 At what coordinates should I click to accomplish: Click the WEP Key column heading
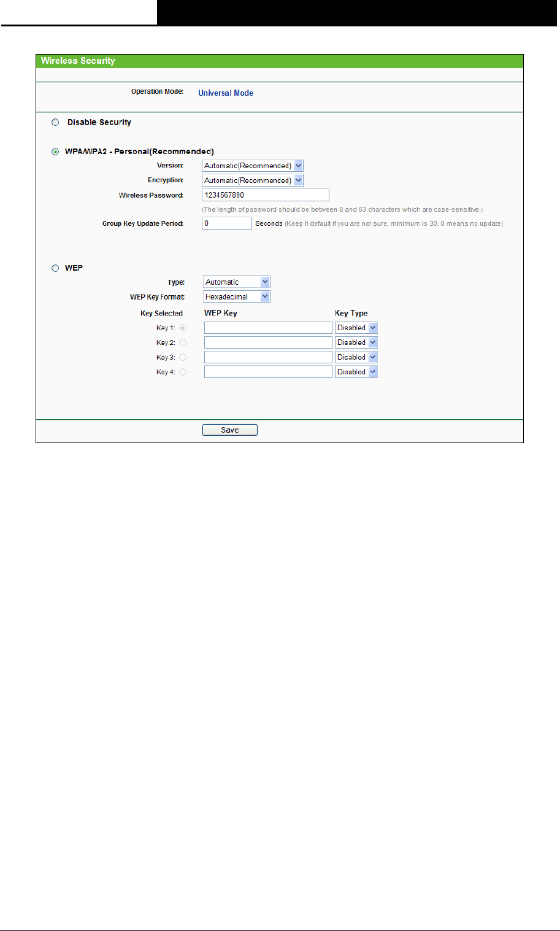(221, 313)
